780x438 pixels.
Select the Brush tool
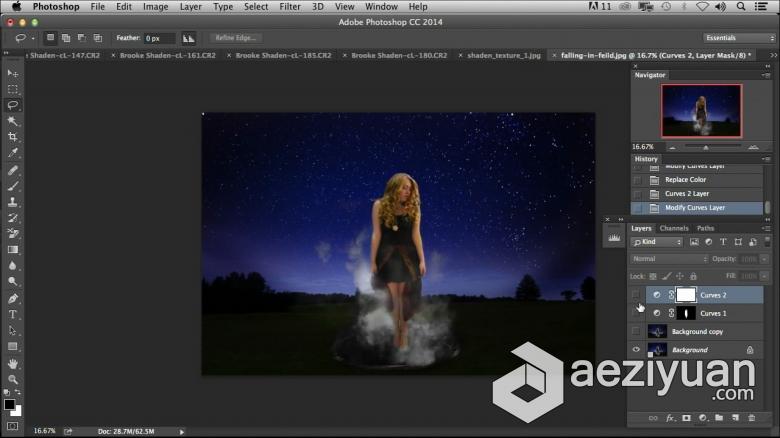[12, 186]
